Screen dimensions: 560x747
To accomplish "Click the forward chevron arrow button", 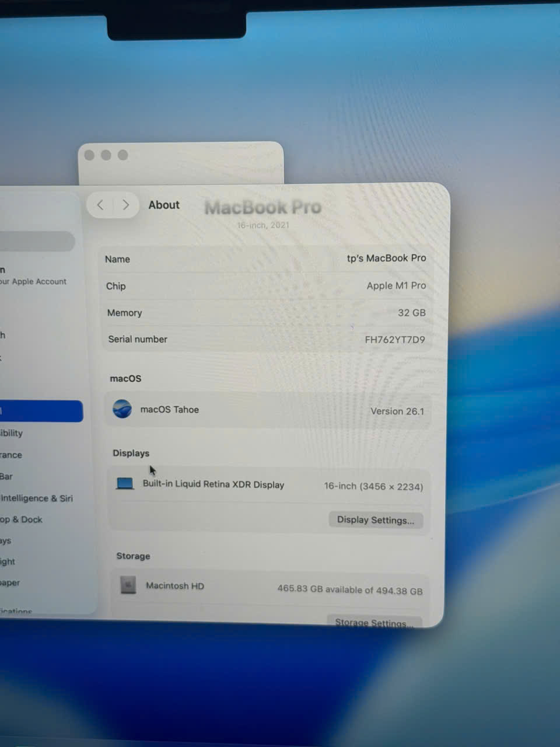I will pyautogui.click(x=125, y=205).
